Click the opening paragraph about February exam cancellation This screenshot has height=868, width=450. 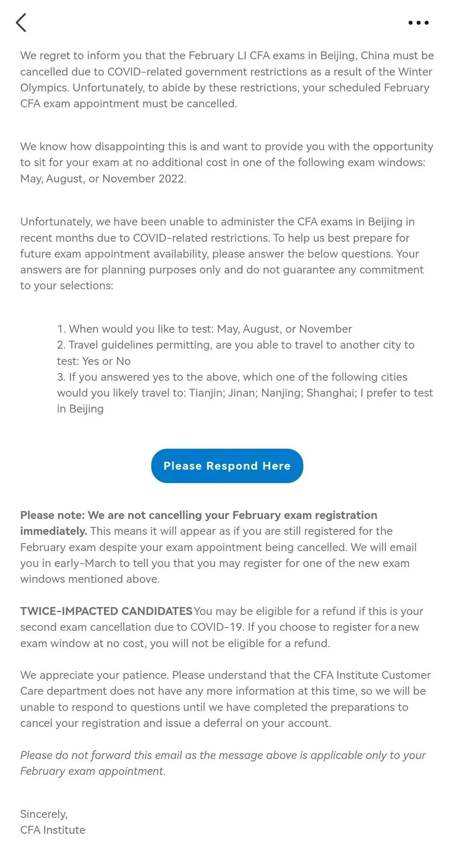(226, 79)
